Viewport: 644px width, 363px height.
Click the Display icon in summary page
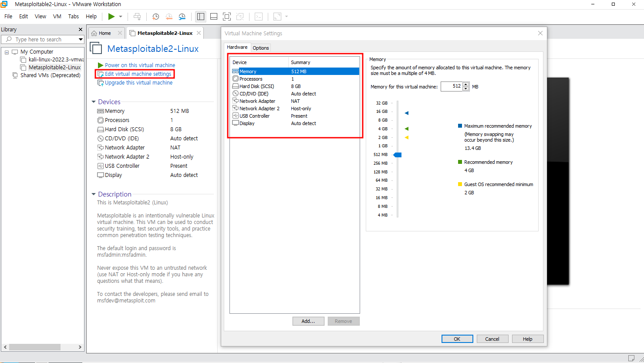pos(101,175)
